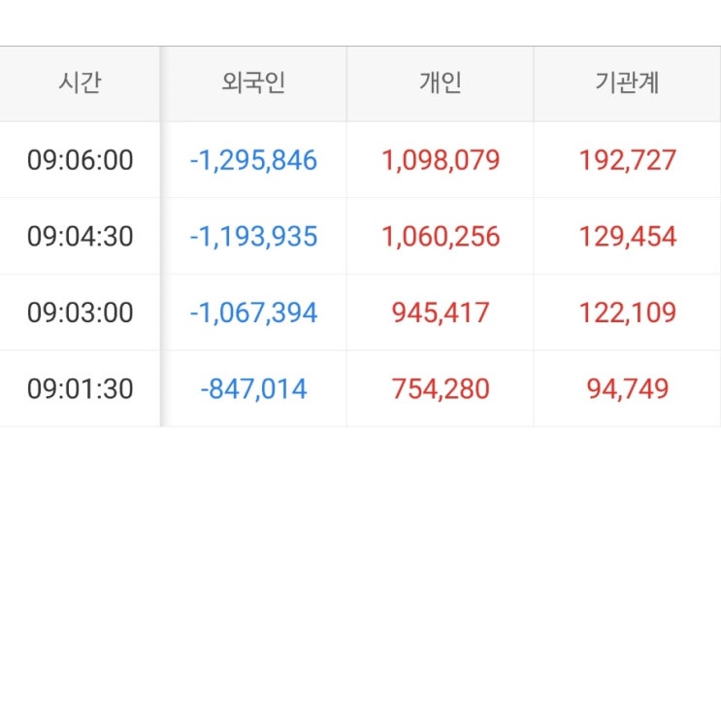Select foreign value -1,067,394
Screen dimensions: 721x728
[x=253, y=313]
